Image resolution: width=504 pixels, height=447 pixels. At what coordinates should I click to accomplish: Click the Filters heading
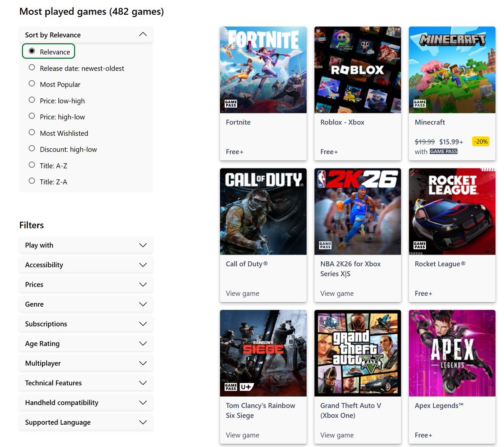point(31,225)
